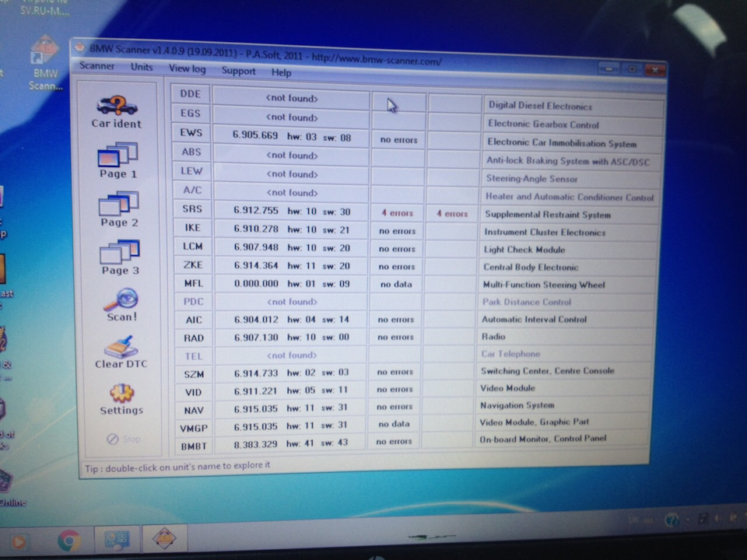This screenshot has height=560, width=747.
Task: Select the EWS unit button
Action: 191,133
